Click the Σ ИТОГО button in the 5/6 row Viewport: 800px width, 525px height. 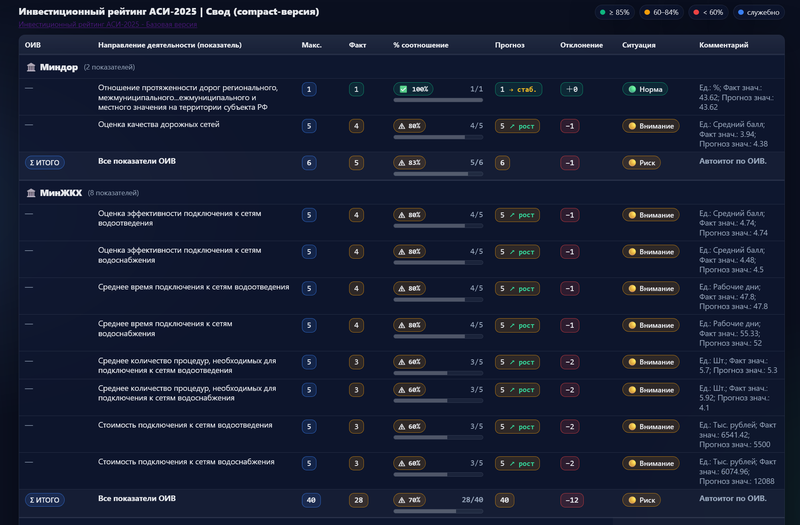tap(45, 163)
